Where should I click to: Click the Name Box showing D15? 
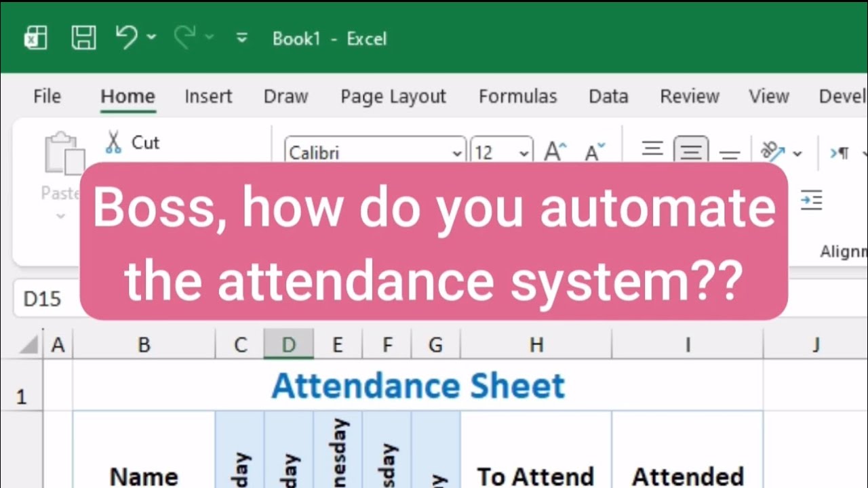tap(46, 299)
